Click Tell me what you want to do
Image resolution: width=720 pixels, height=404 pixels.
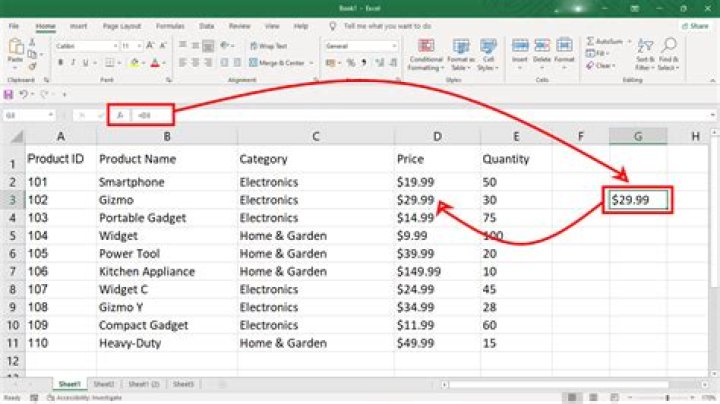(387, 26)
